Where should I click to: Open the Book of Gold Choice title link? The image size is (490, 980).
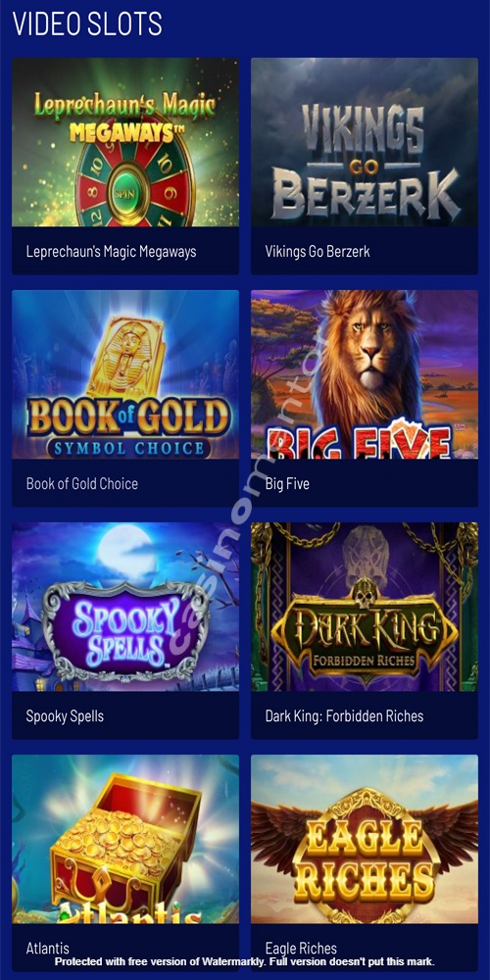click(x=82, y=484)
